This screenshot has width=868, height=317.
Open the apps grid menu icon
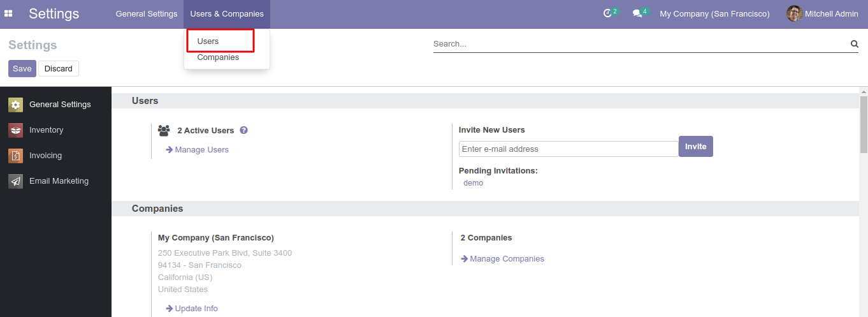[x=9, y=13]
